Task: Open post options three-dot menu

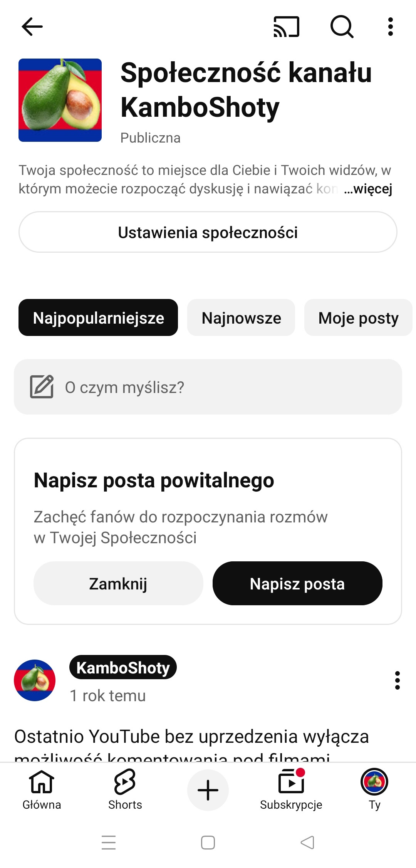Action: click(x=397, y=680)
